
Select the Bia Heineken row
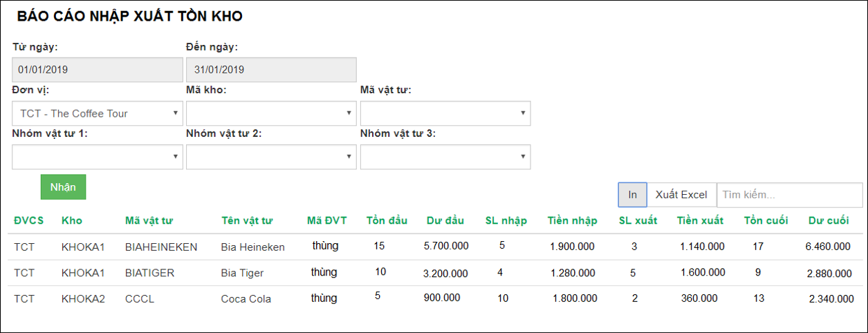pos(252,247)
